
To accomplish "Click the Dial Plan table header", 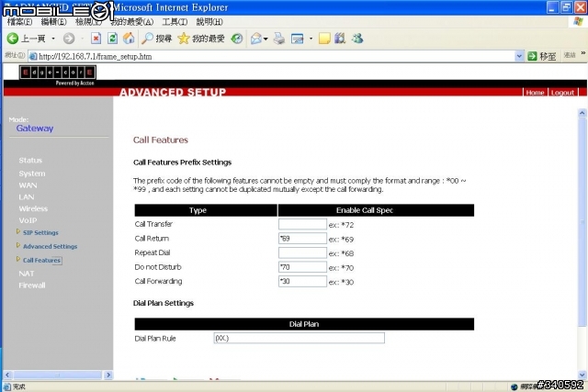I will pyautogui.click(x=304, y=324).
